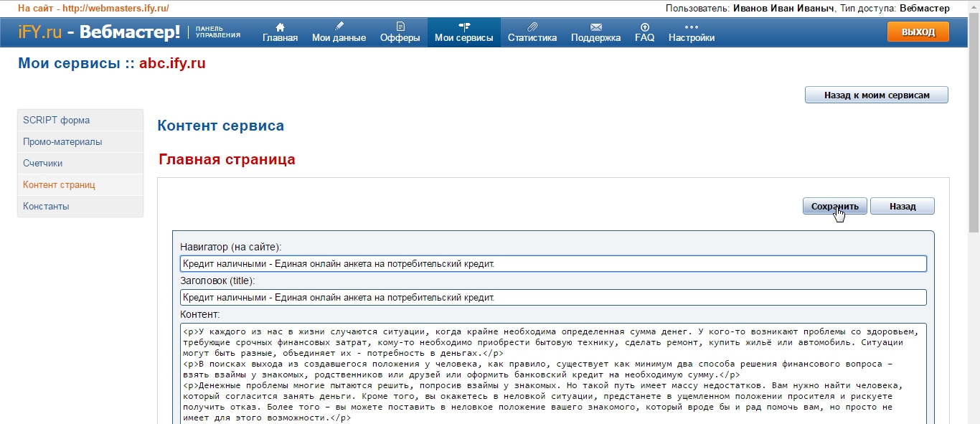Click the envelope icon above Поддержка
The height and width of the screenshot is (424, 980).
[595, 27]
